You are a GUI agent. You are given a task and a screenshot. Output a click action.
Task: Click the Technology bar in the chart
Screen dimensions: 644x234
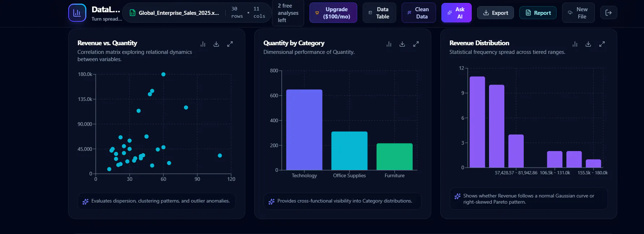tap(304, 130)
